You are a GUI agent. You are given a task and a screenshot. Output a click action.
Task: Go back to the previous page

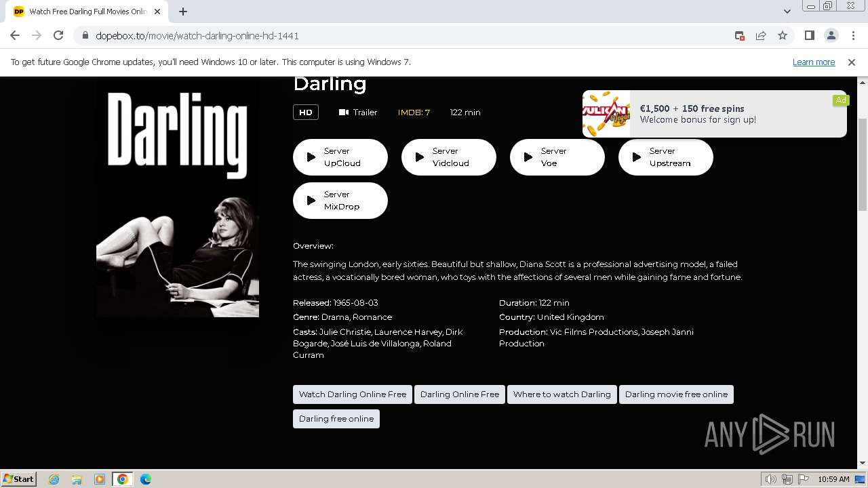tap(15, 35)
